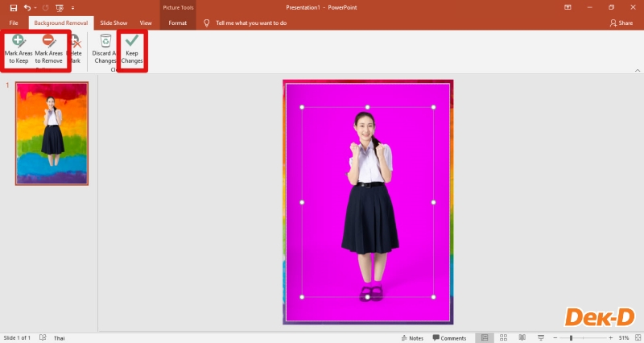Undo the last action
Image resolution: width=644 pixels, height=343 pixels.
[28, 7]
